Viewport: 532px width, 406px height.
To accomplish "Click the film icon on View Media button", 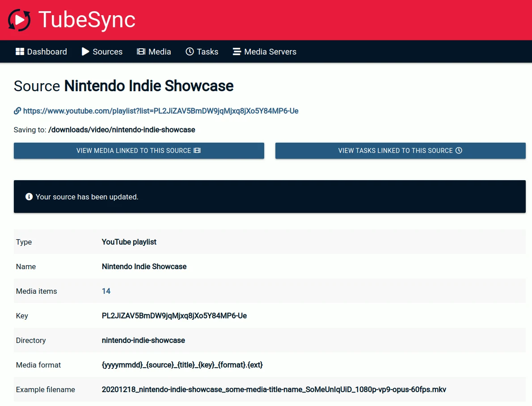I will (197, 151).
